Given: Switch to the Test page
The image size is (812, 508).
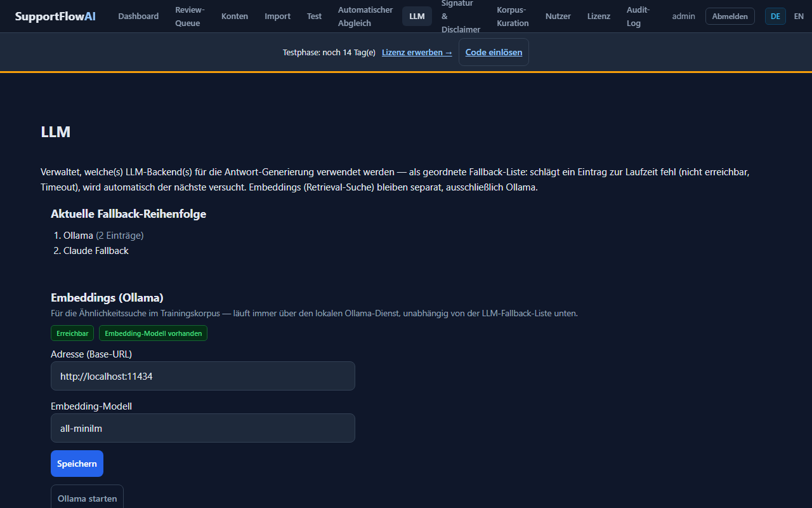Looking at the screenshot, I should point(315,17).
